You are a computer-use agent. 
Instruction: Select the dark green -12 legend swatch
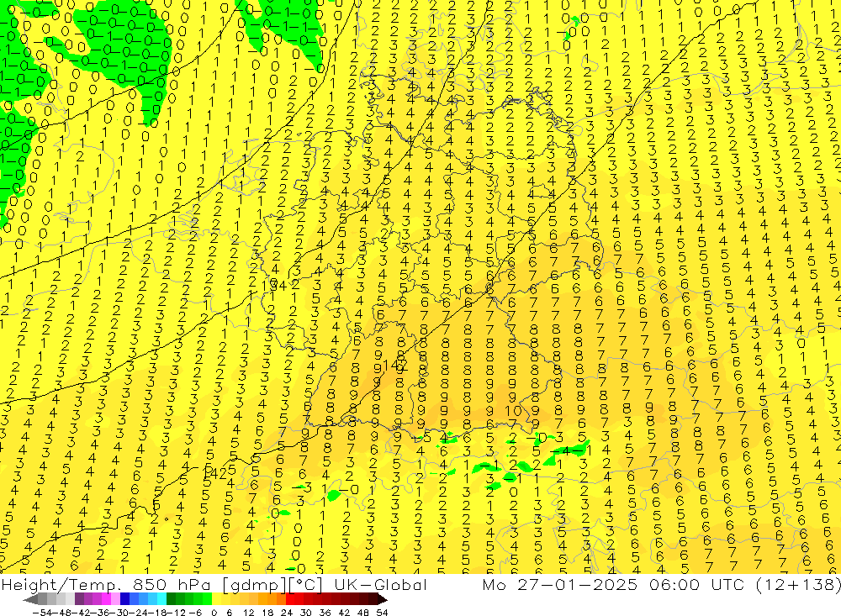[171, 598]
